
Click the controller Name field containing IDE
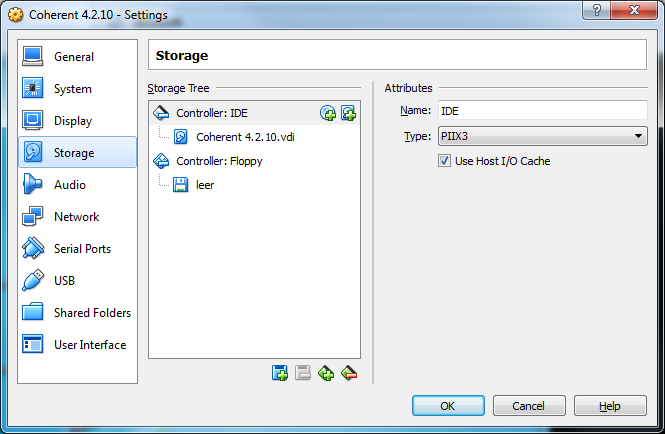click(541, 111)
